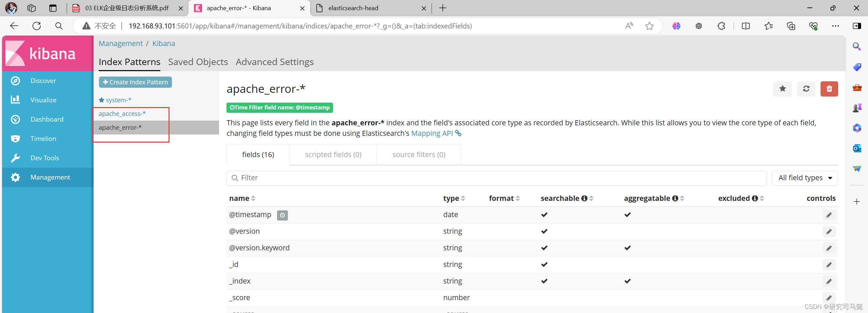Edit the _index field
This screenshot has width=868, height=313.
829,281
